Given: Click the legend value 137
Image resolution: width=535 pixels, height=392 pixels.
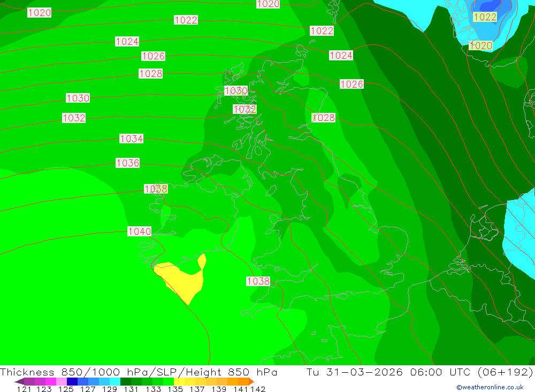Looking at the screenshot, I should click(197, 389).
